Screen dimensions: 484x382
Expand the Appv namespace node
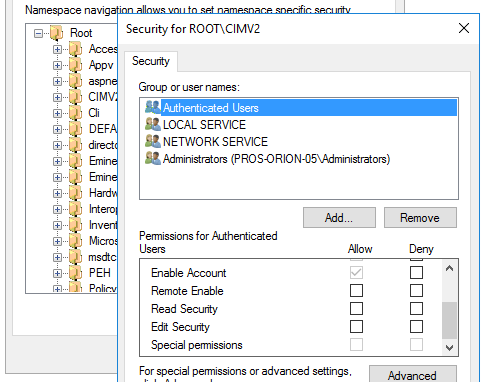click(x=57, y=65)
